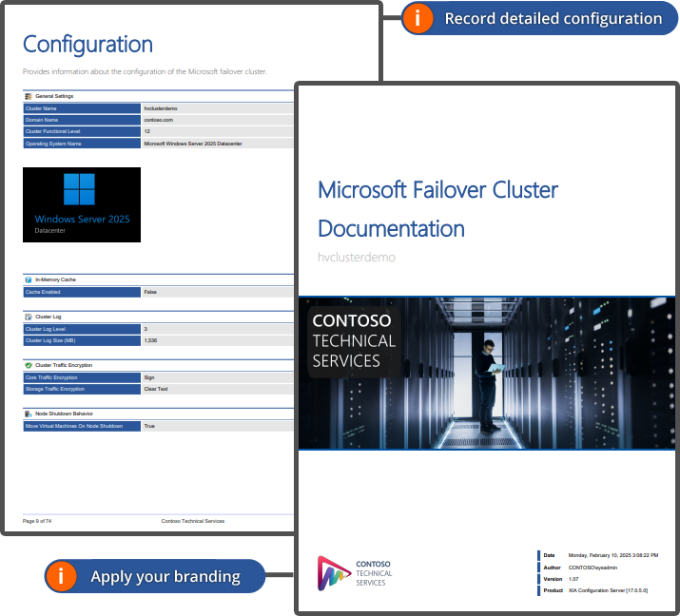Click the In-Memory Cache section icon
Screen dimensions: 680x616
[x=29, y=279]
